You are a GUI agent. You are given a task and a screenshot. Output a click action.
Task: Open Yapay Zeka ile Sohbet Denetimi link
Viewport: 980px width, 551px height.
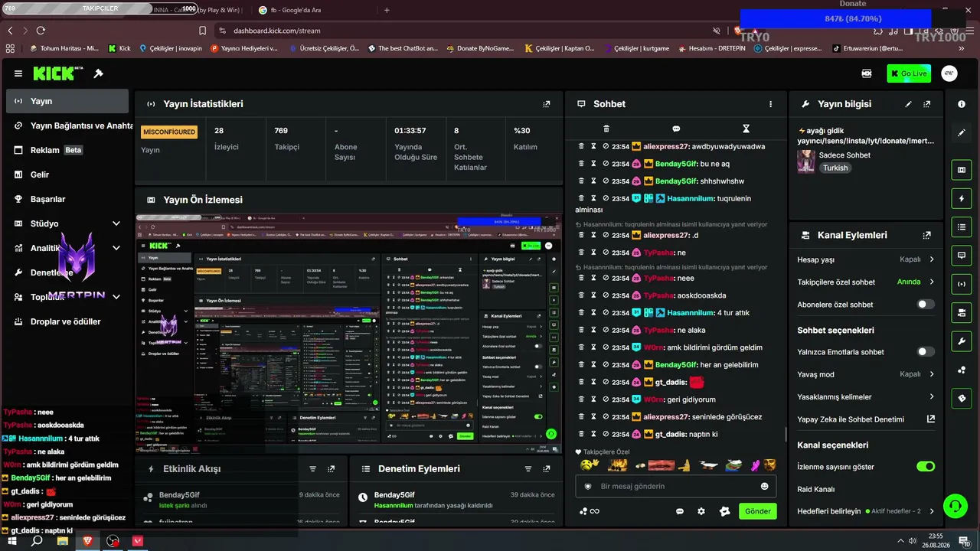click(x=866, y=419)
